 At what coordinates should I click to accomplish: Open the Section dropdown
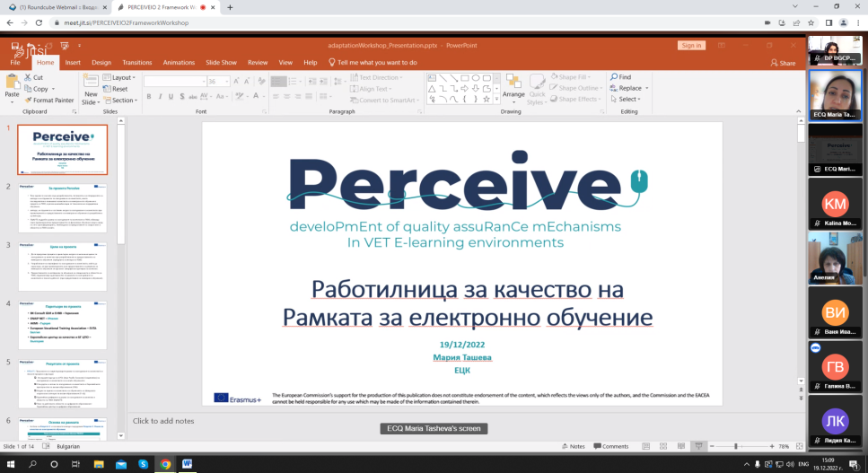tap(120, 101)
